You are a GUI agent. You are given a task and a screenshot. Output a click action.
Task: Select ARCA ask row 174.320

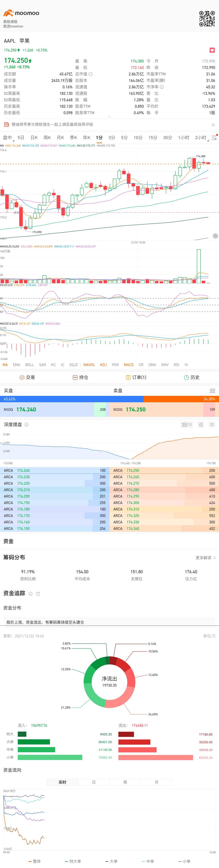click(164, 516)
